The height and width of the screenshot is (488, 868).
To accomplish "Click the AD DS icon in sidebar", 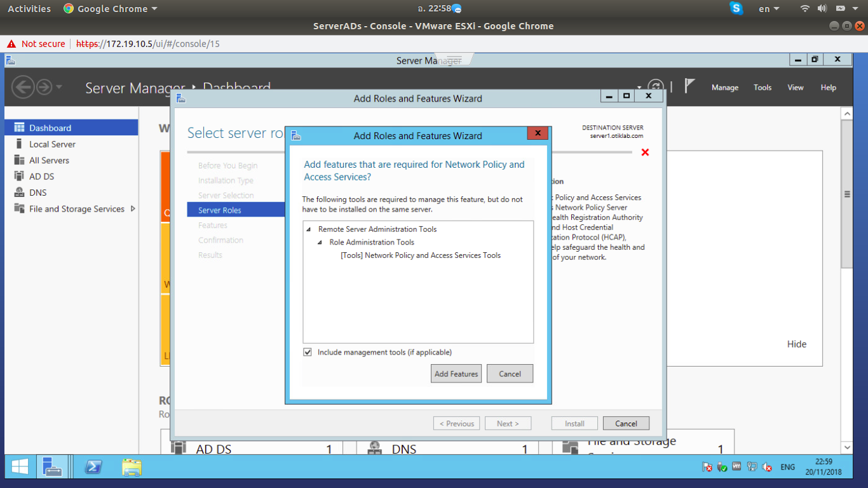I will [x=19, y=177].
